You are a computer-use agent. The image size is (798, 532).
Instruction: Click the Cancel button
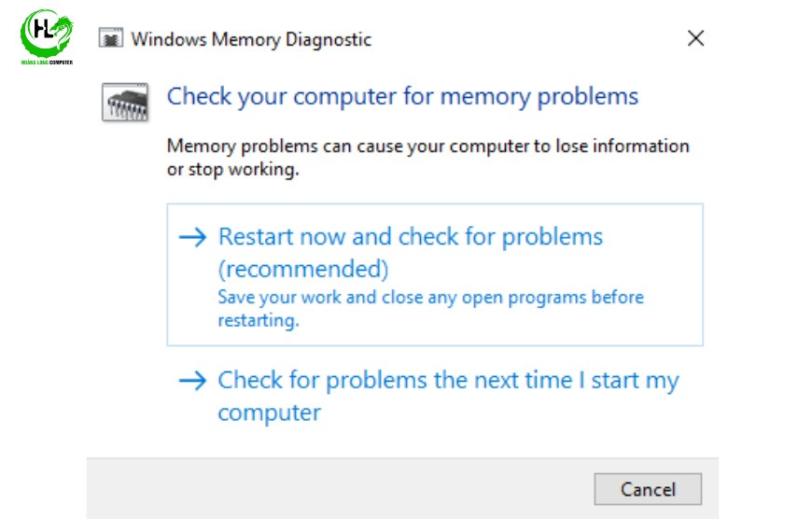(648, 489)
